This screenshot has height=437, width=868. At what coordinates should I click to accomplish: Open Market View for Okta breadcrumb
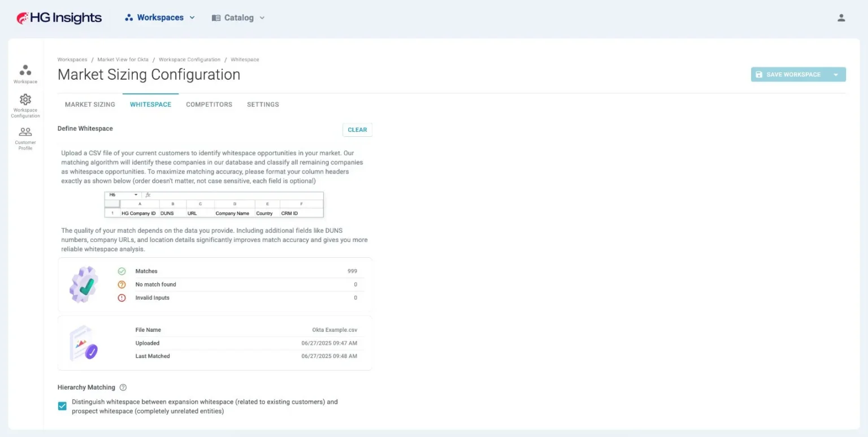pyautogui.click(x=123, y=59)
